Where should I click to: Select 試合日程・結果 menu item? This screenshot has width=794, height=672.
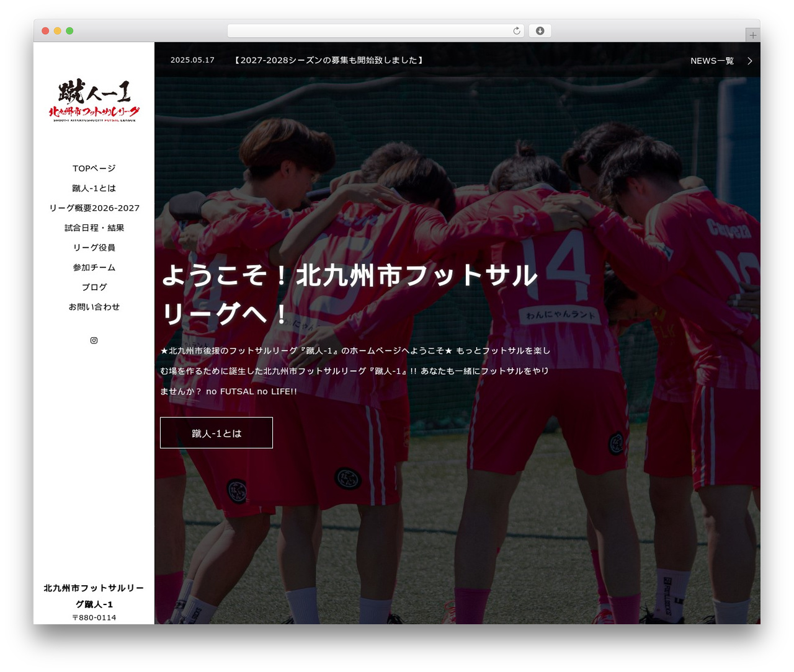click(94, 228)
